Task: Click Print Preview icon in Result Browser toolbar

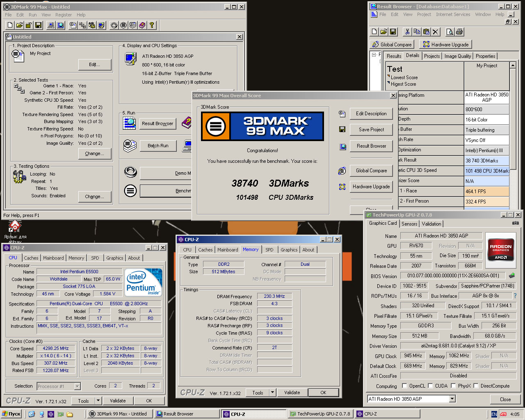Action: tap(450, 32)
